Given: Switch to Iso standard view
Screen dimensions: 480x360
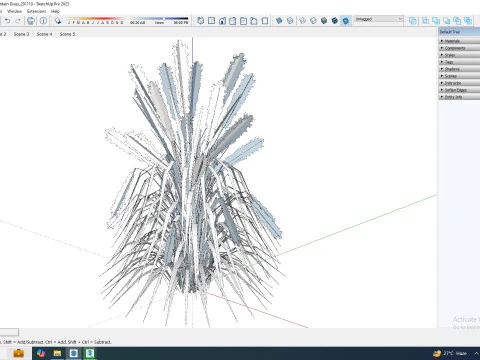Looking at the screenshot, I should pyautogui.click(x=200, y=21).
